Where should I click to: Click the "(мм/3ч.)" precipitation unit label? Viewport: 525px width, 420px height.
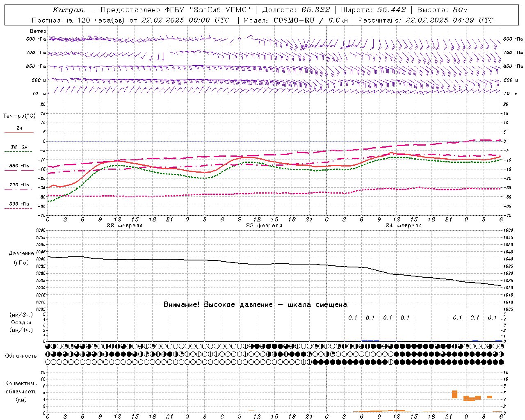coord(21,315)
